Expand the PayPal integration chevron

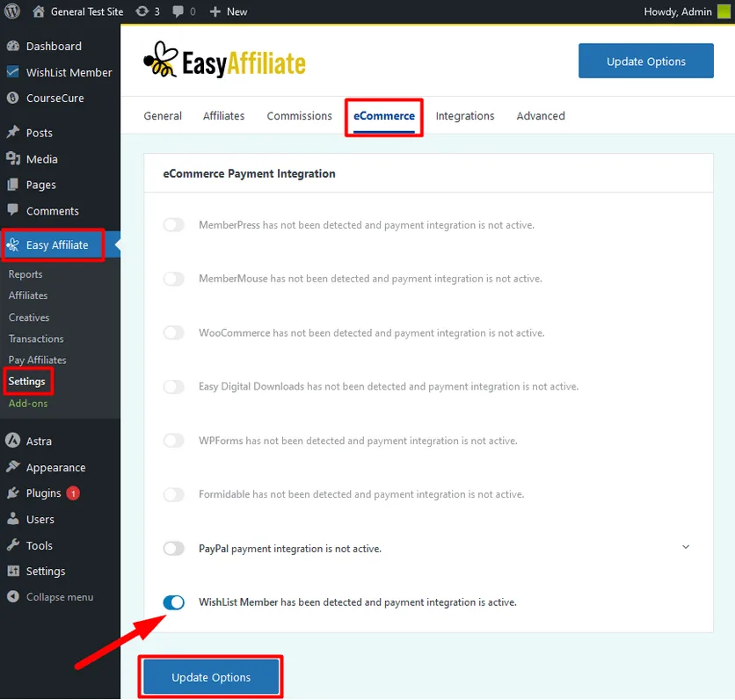point(685,547)
